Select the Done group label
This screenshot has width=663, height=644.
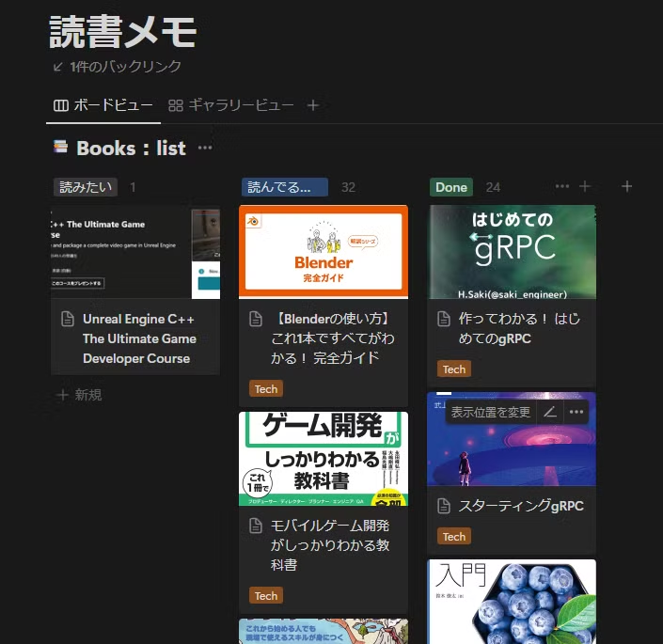point(451,187)
